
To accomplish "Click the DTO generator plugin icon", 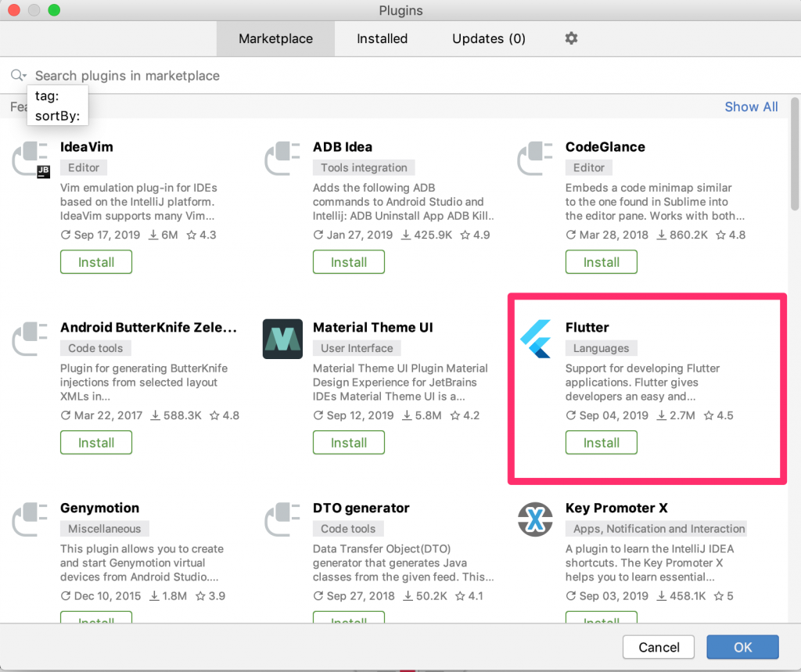I will (x=282, y=519).
